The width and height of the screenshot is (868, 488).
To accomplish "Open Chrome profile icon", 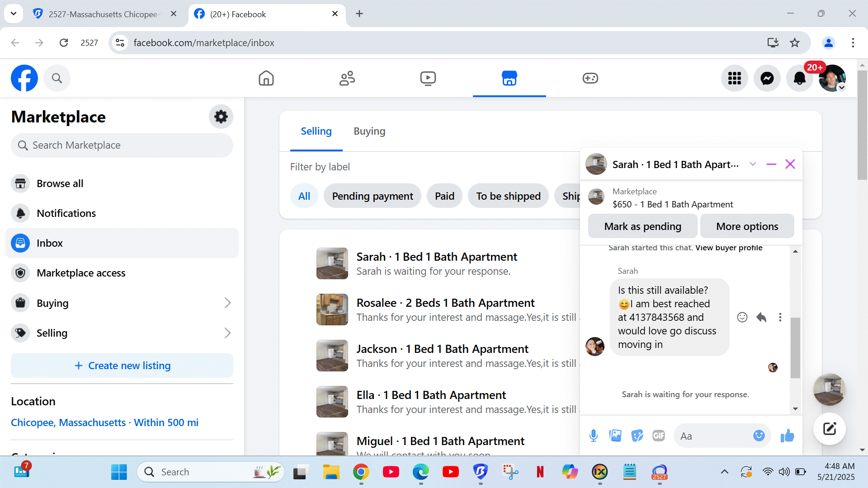I will pyautogui.click(x=829, y=43).
